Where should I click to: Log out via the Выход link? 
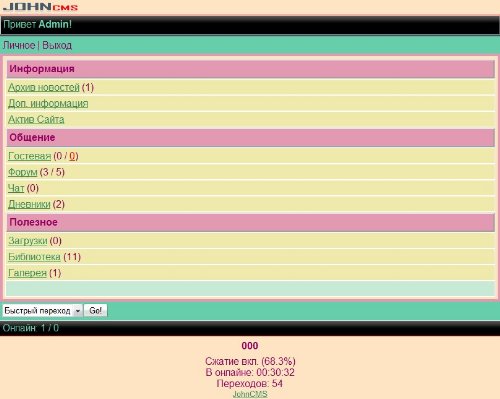click(57, 45)
